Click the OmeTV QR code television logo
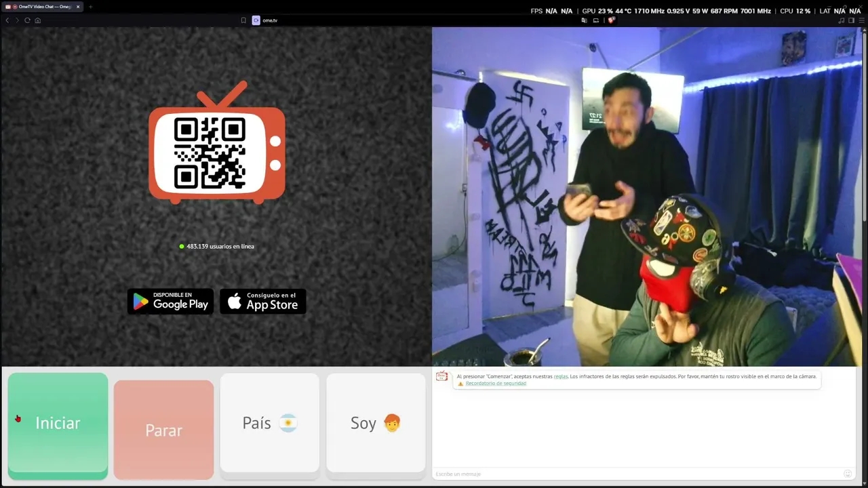 (x=217, y=142)
